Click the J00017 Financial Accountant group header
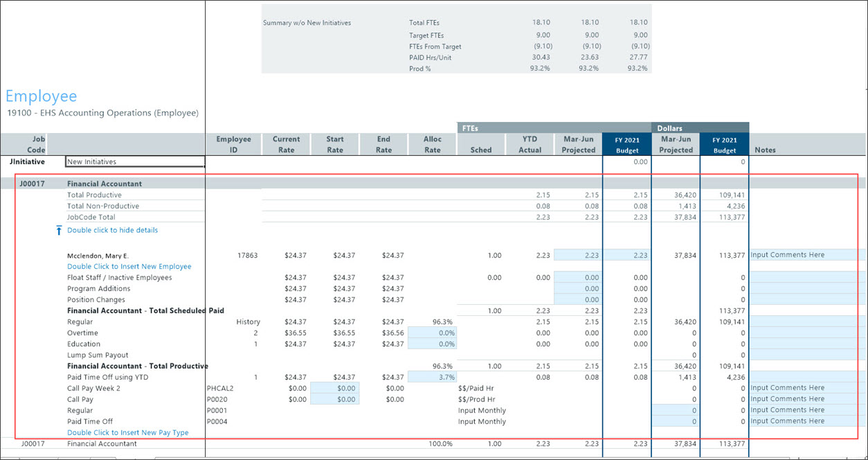The height and width of the screenshot is (460, 868). pos(104,184)
